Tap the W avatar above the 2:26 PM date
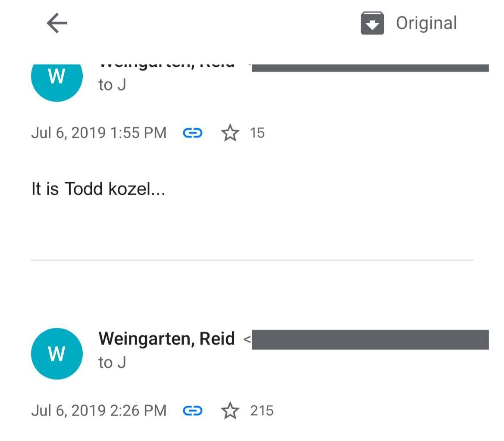Screen dimensions: 504x441 pos(57,354)
